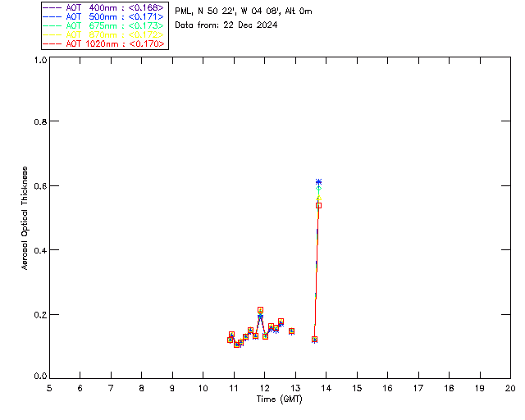Viewport: 525px width, 420px height.
Task: Click the y-axis tick label 0.8
Action: click(x=40, y=121)
